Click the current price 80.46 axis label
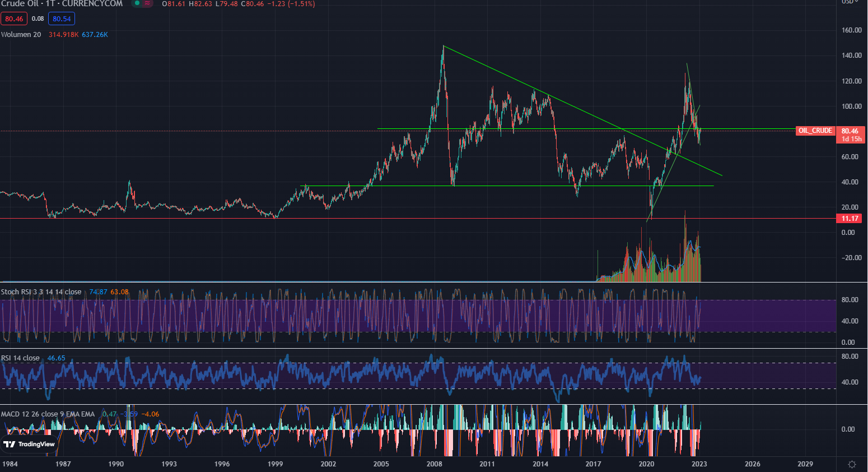868x472 pixels. click(850, 131)
